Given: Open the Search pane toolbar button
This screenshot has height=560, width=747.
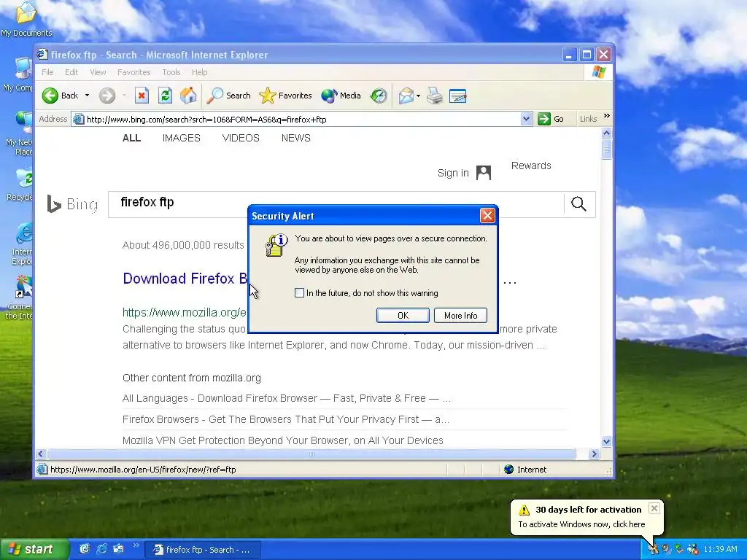Looking at the screenshot, I should (228, 96).
